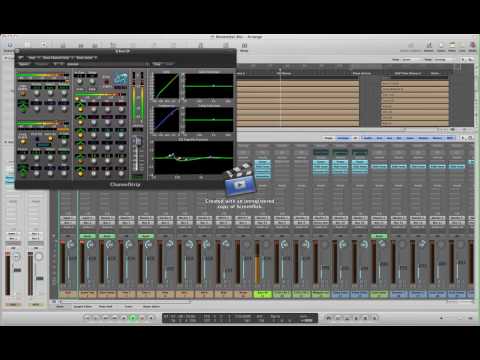Select the Single mixer view
The height and width of the screenshot is (360, 480).
[329, 138]
